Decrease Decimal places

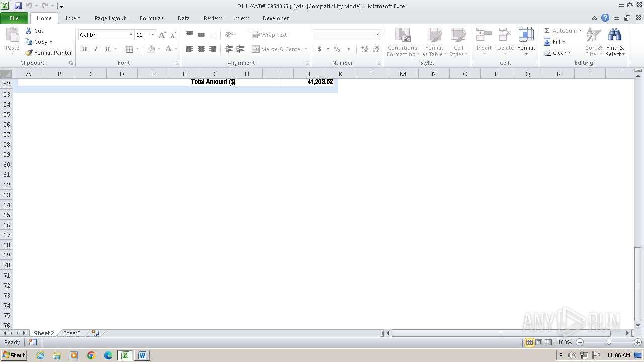376,49
